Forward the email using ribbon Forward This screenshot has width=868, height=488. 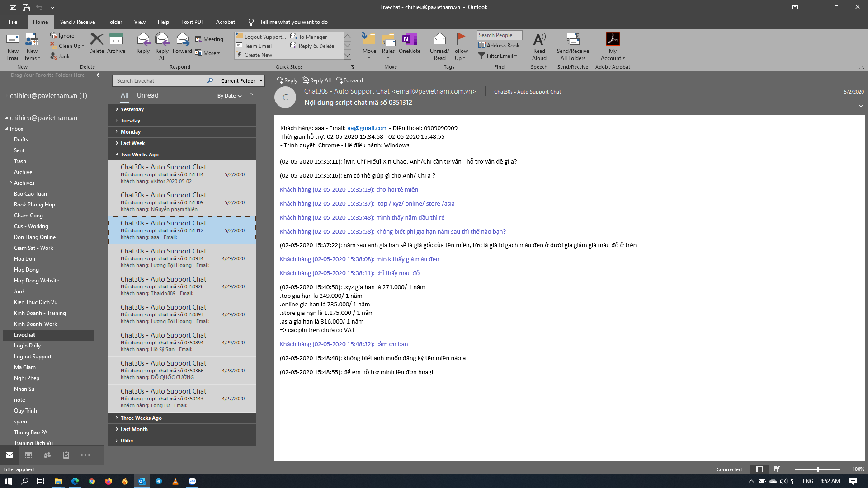(x=182, y=43)
